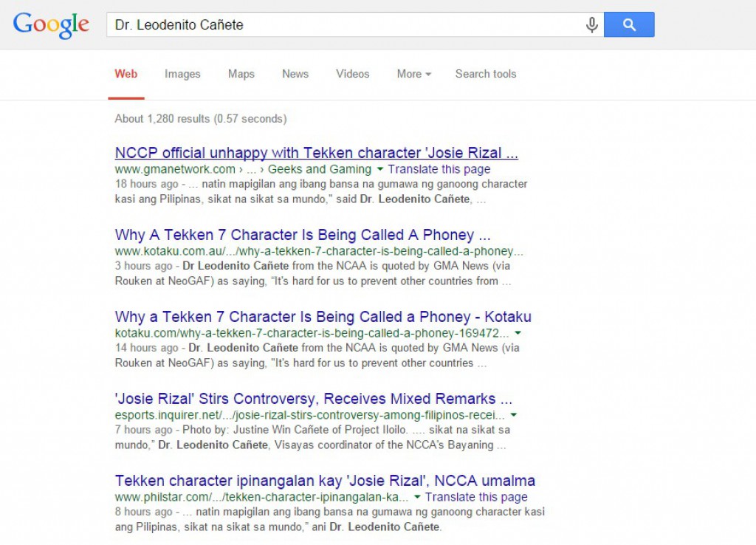Image resolution: width=756 pixels, height=545 pixels.
Task: Open Kotaku.com Tekken 7 Phoney result title
Action: [323, 317]
